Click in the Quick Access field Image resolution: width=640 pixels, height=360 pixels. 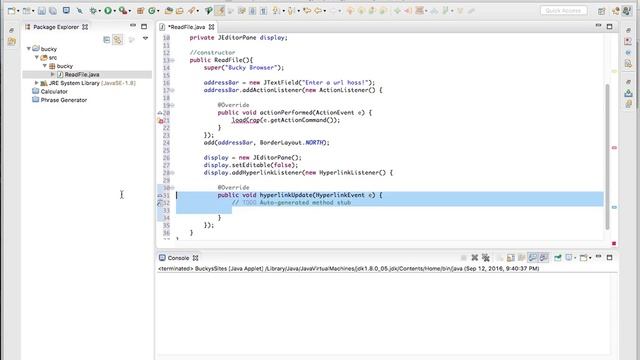(564, 11)
